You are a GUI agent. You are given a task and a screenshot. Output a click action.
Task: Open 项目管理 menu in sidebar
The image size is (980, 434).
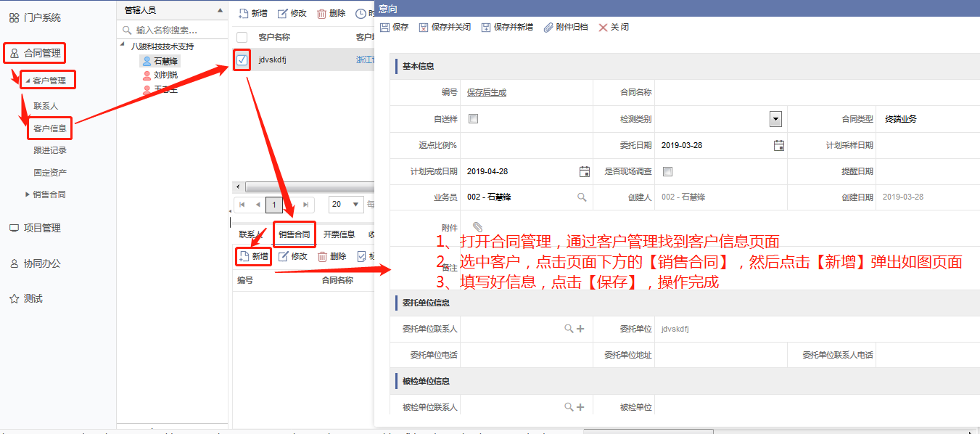click(42, 228)
